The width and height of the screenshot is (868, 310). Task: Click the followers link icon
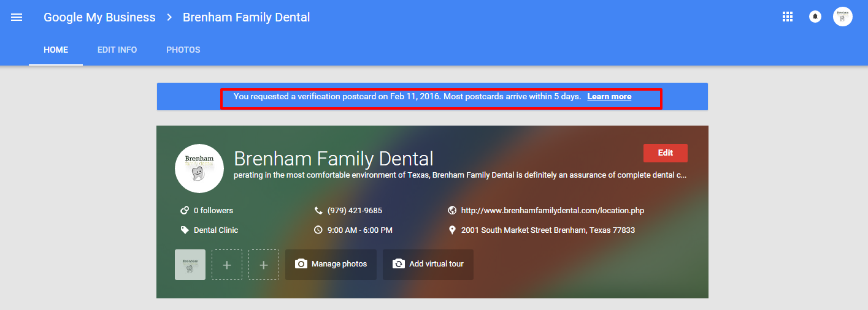pyautogui.click(x=184, y=210)
